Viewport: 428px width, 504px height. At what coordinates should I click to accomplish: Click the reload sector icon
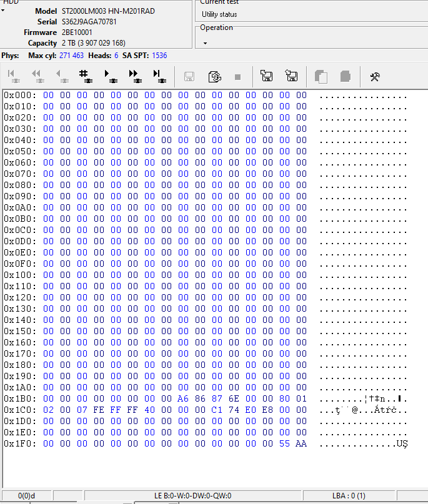coord(214,77)
